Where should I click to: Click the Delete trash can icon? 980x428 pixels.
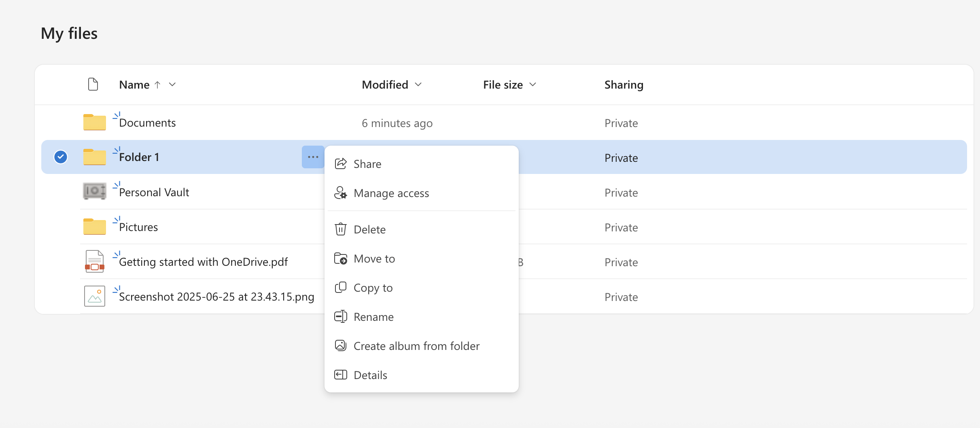[x=341, y=229]
